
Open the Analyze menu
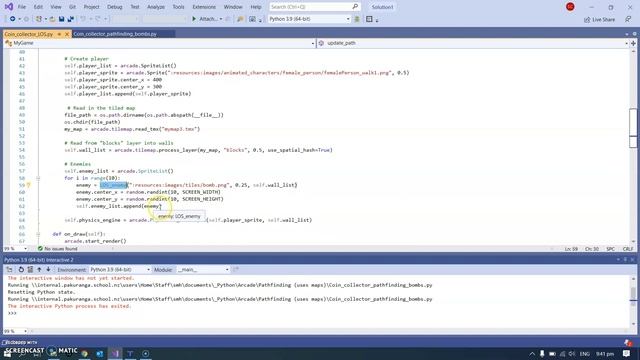pos(156,7)
